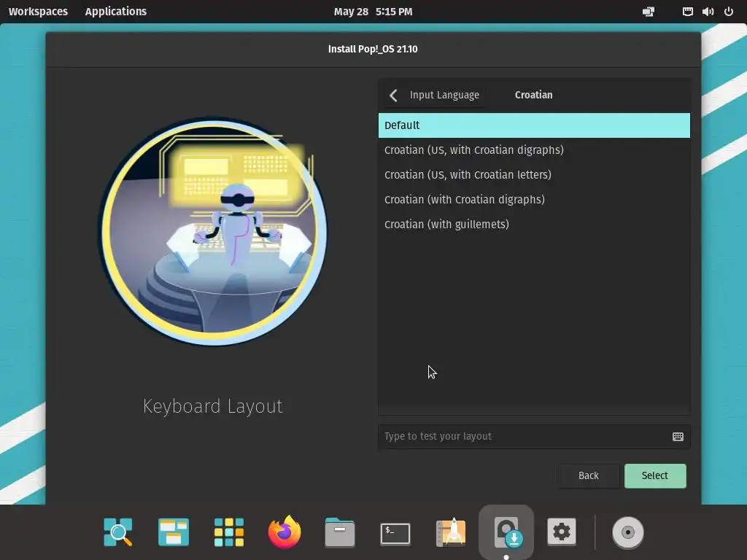The height and width of the screenshot is (560, 747).
Task: Open Settings gear from the dock
Action: (562, 532)
